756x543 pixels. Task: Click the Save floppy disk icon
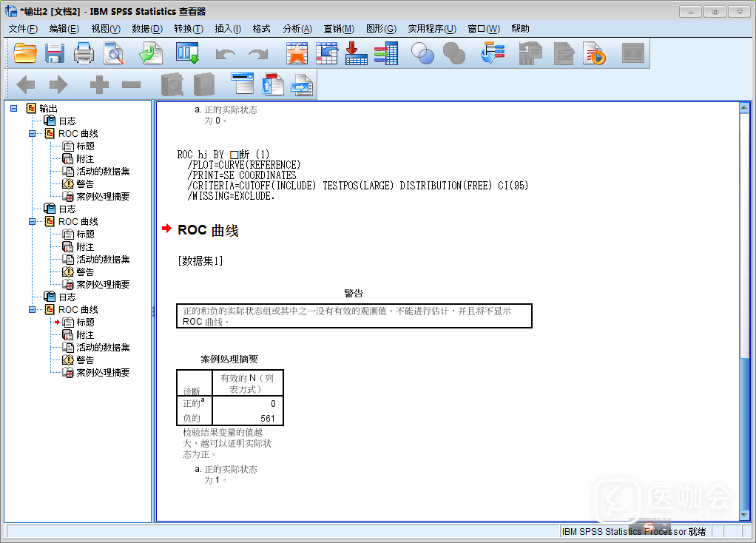[55, 53]
